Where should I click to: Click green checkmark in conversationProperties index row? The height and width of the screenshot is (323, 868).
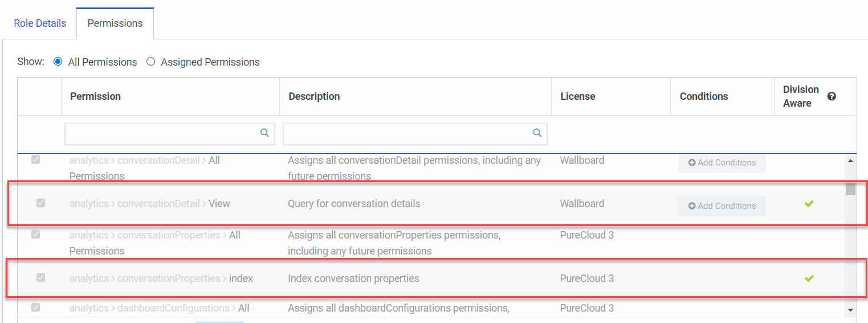[809, 278]
